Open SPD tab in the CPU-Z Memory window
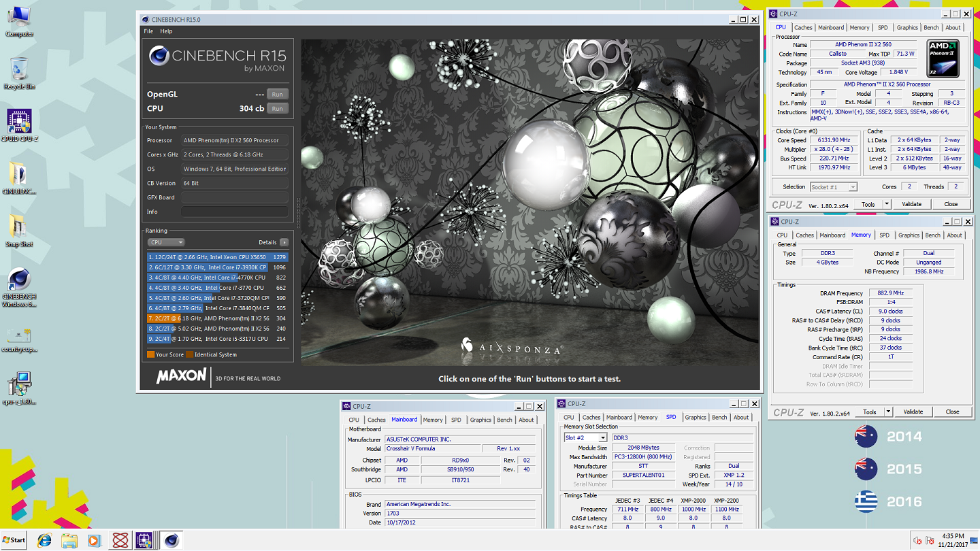Viewport: 980px width, 551px height. click(x=884, y=235)
